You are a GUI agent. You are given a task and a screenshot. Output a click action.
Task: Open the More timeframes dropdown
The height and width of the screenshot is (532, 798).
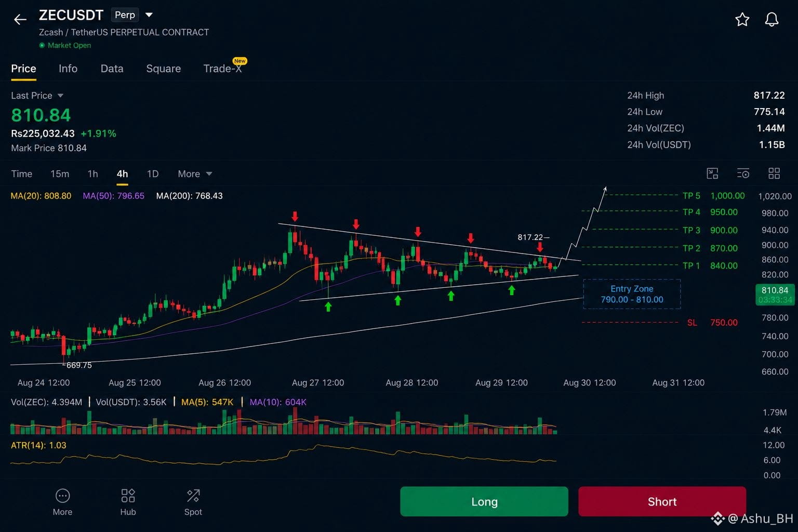(x=195, y=174)
